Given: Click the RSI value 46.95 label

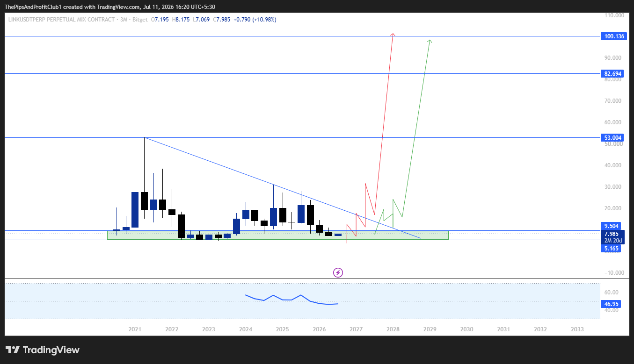Looking at the screenshot, I should (612, 304).
